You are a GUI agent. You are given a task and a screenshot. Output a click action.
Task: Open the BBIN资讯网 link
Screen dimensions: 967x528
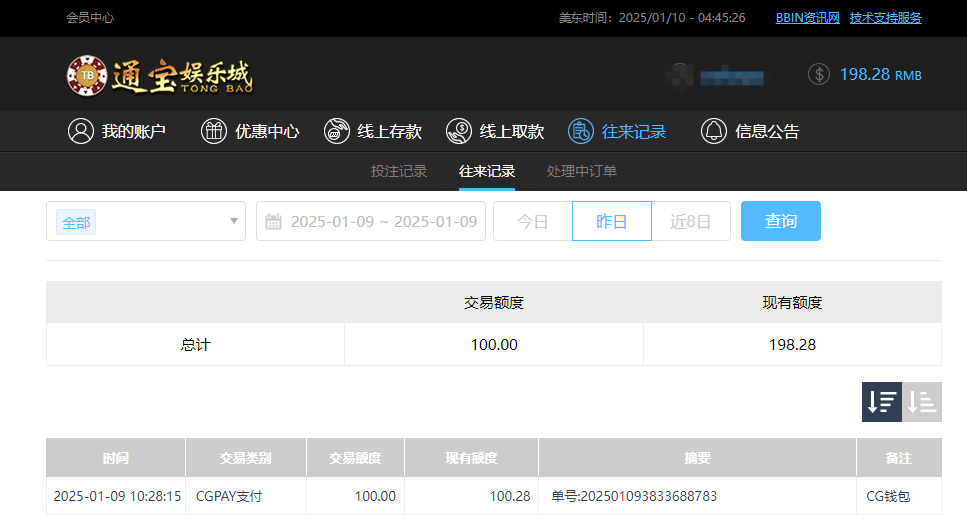[x=808, y=18]
